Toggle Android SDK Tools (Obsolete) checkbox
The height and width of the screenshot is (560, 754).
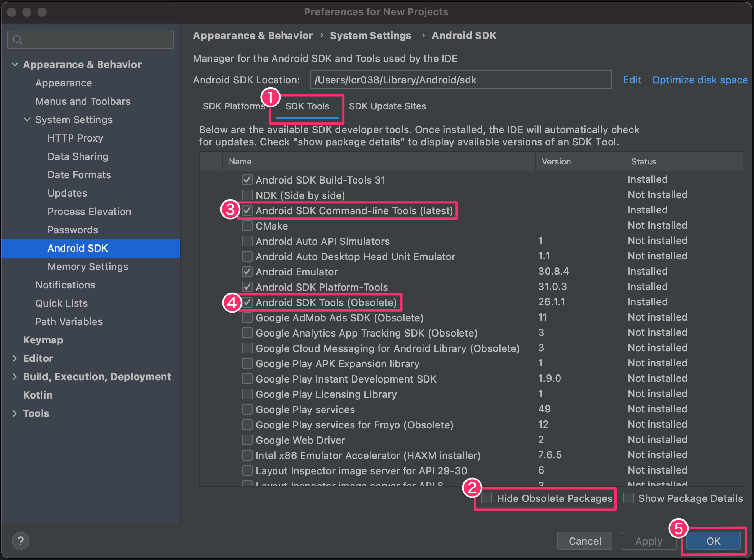[247, 302]
